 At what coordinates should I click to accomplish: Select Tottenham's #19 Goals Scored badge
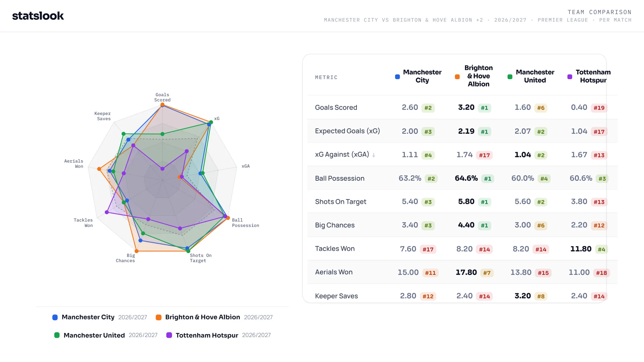coord(599,108)
